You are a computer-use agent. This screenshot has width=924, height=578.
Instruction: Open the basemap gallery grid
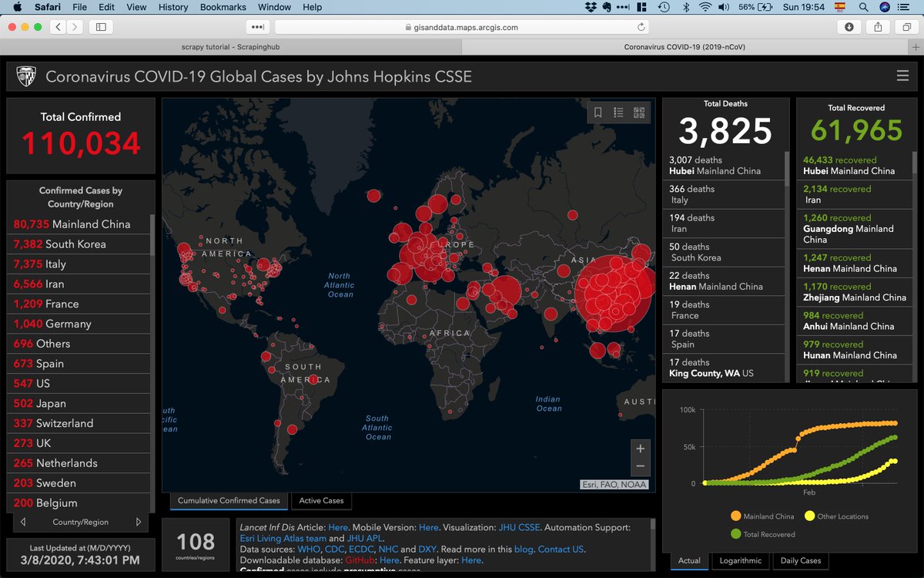(x=639, y=113)
